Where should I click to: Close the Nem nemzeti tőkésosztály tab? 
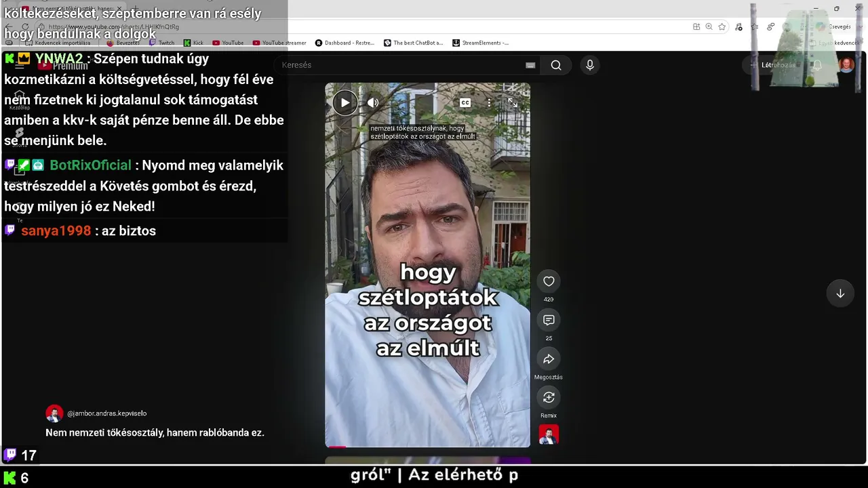pos(119,9)
